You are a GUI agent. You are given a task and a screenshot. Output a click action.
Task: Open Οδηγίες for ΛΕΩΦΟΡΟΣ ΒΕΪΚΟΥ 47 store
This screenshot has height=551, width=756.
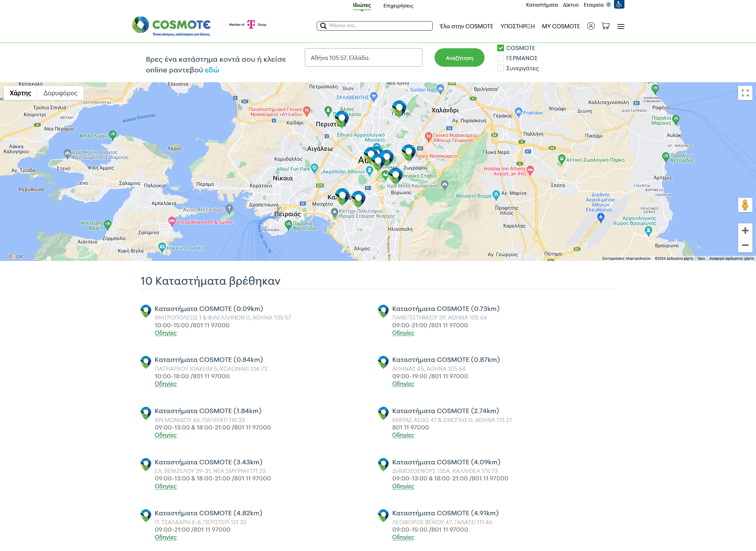tap(403, 537)
